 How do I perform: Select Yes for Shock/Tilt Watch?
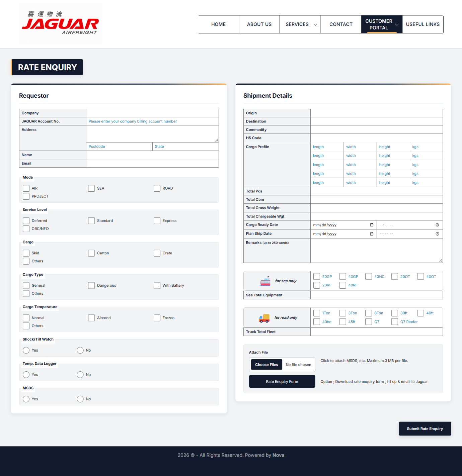(x=26, y=350)
